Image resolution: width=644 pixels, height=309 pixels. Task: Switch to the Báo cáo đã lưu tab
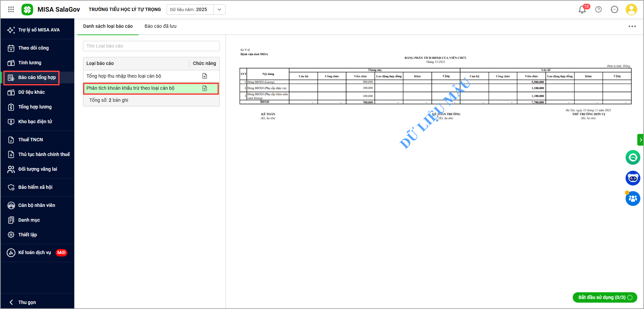tap(160, 26)
